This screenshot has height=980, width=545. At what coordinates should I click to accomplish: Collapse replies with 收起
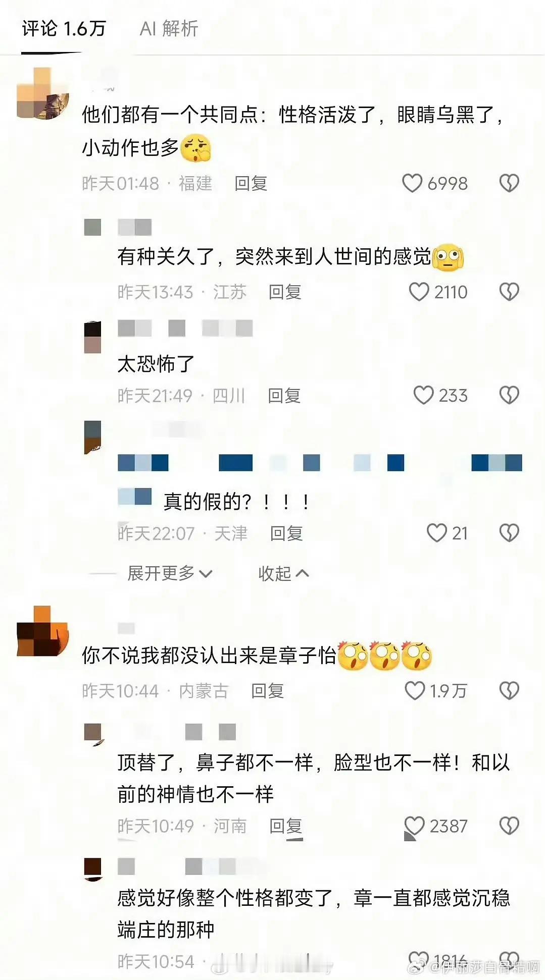[283, 573]
